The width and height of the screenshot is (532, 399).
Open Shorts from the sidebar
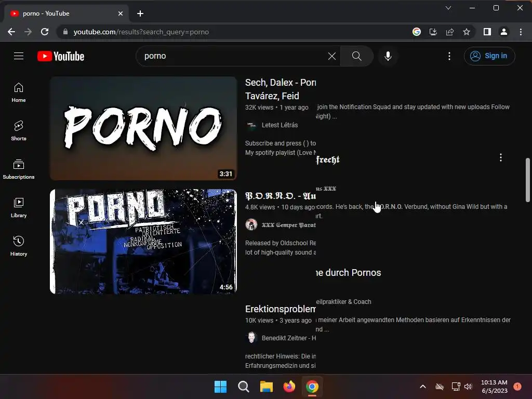click(19, 130)
